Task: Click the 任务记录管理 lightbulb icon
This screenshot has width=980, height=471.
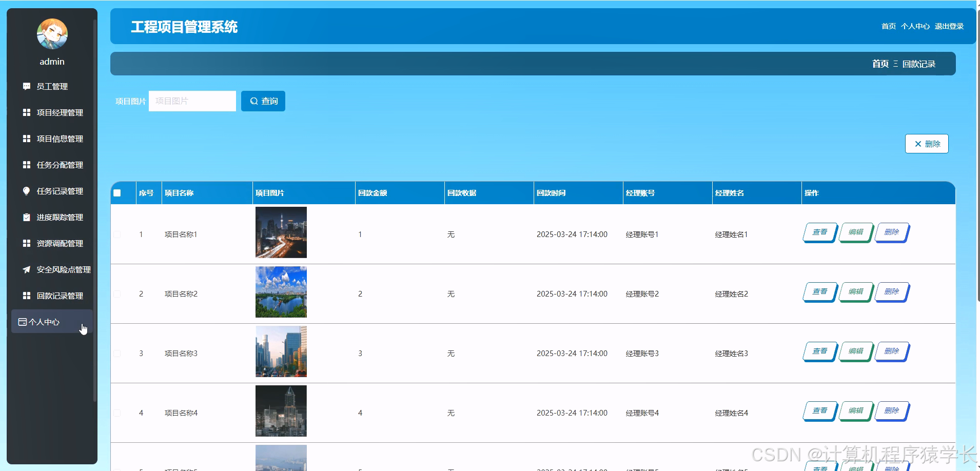Action: click(27, 191)
